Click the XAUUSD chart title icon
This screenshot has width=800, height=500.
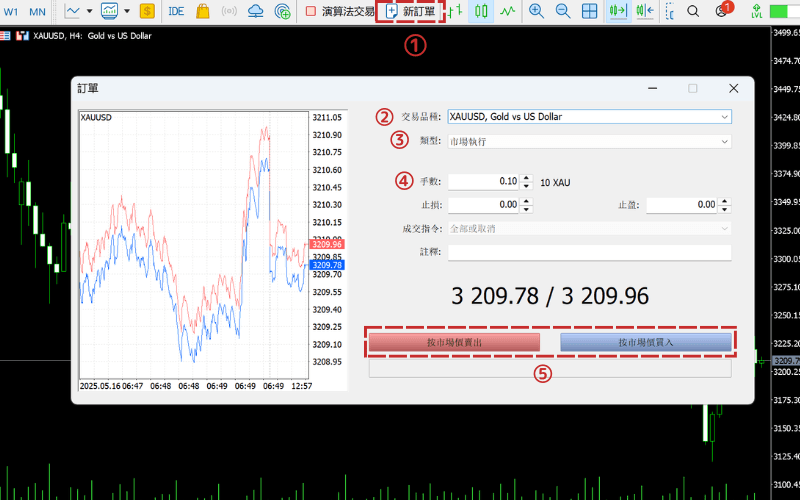point(22,36)
